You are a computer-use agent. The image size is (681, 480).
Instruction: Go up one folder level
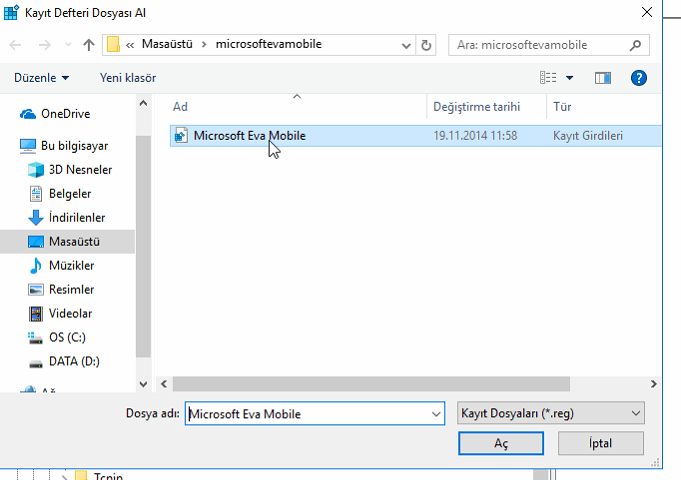click(89, 45)
